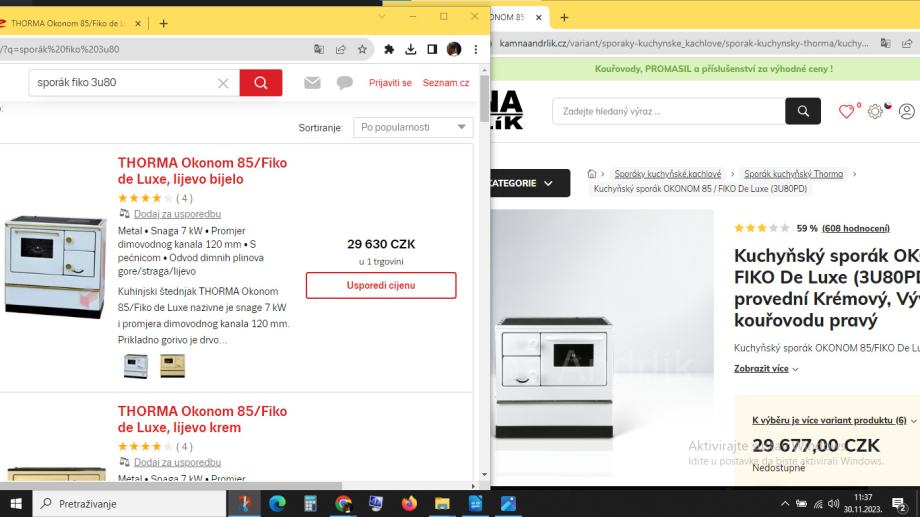This screenshot has width=920, height=517.
Task: Open THORMA Okonom 85/Fiko lijevo krem title
Action: tap(202, 419)
